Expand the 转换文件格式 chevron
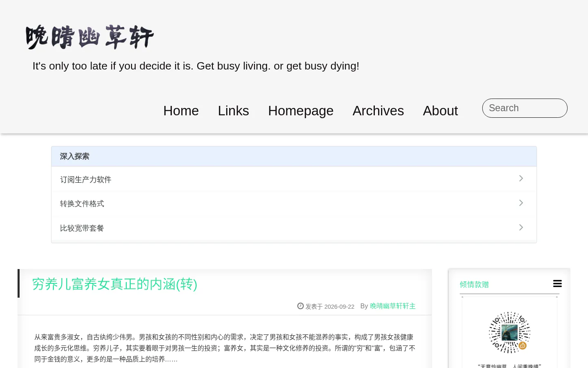This screenshot has height=368, width=588. point(521,203)
